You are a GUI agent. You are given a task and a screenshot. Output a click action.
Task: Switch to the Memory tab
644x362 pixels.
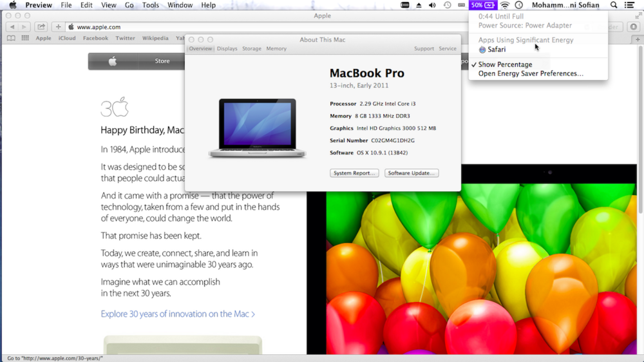tap(276, 48)
